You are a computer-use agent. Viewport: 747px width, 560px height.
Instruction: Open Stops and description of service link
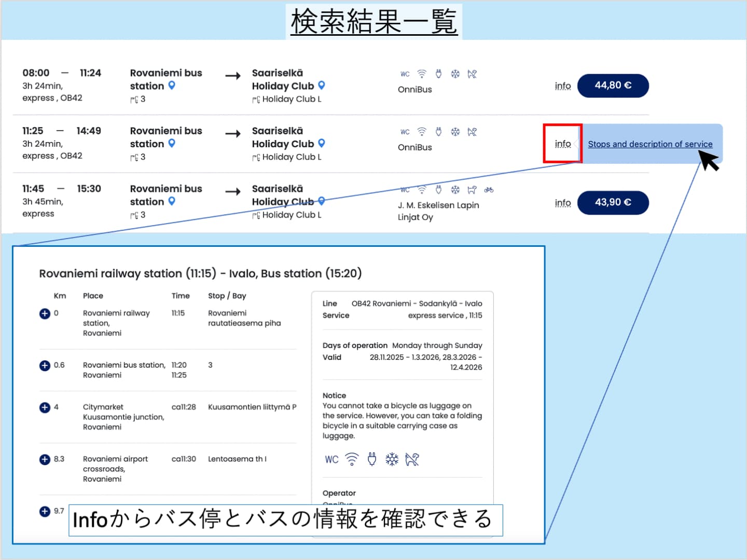click(649, 144)
